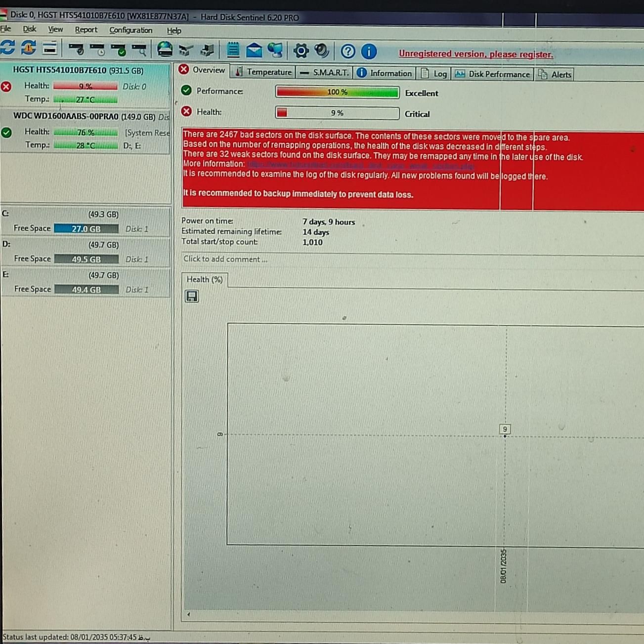Click the speaker sound icon in toolbar

[x=322, y=50]
